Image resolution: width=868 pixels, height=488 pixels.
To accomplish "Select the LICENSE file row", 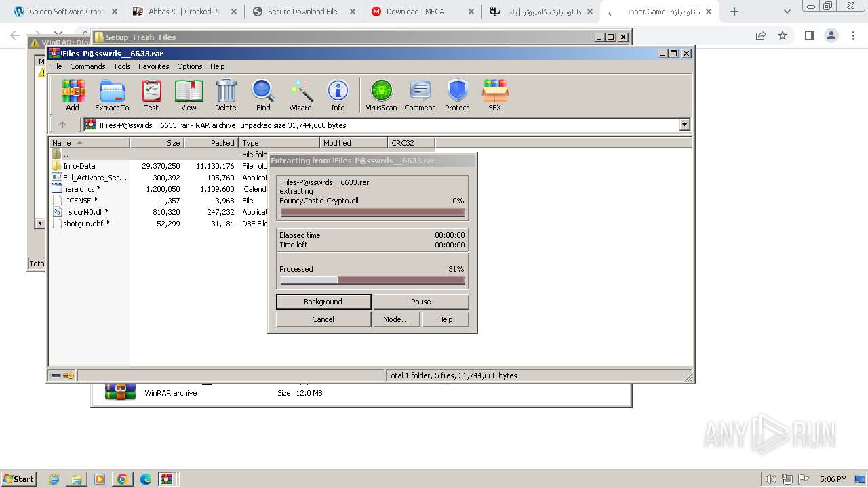I will point(159,200).
